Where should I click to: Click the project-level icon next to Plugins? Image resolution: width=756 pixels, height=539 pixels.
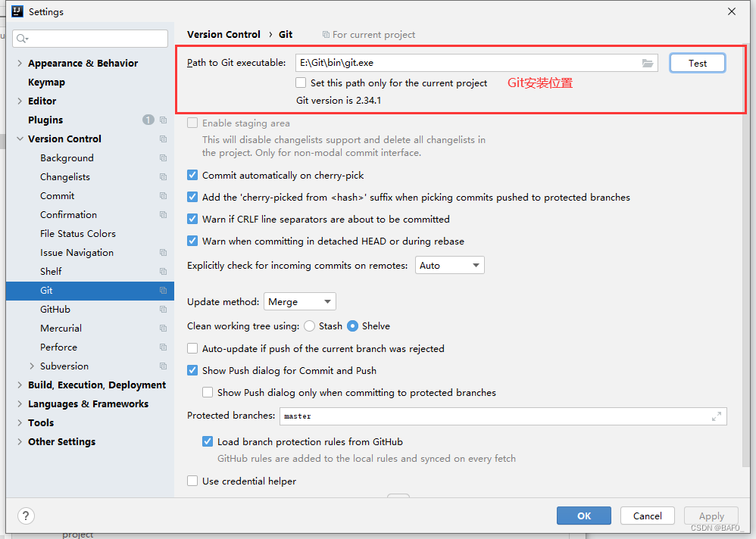164,120
